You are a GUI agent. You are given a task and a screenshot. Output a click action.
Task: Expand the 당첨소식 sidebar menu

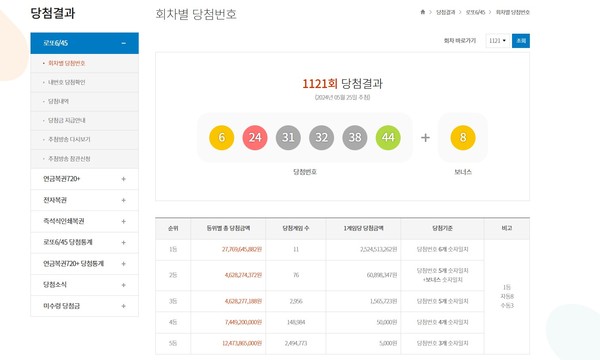pyautogui.click(x=124, y=285)
